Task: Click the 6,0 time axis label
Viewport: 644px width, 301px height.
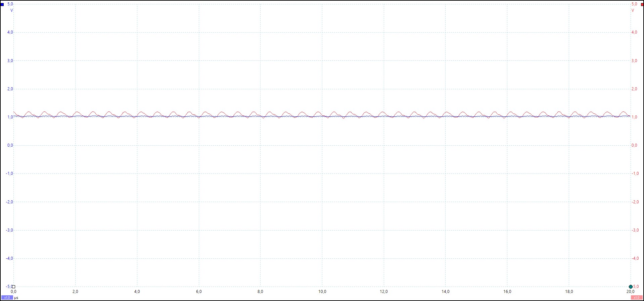Action: (199, 292)
